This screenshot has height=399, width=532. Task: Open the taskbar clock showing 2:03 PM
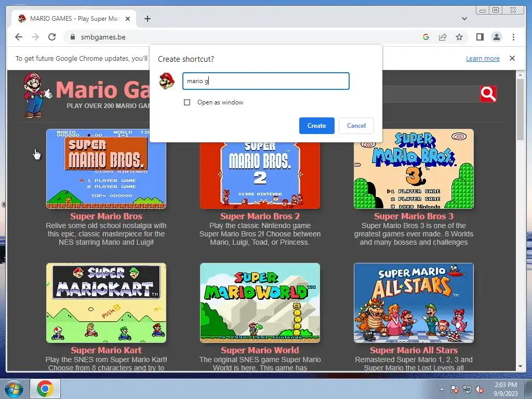tap(506, 389)
